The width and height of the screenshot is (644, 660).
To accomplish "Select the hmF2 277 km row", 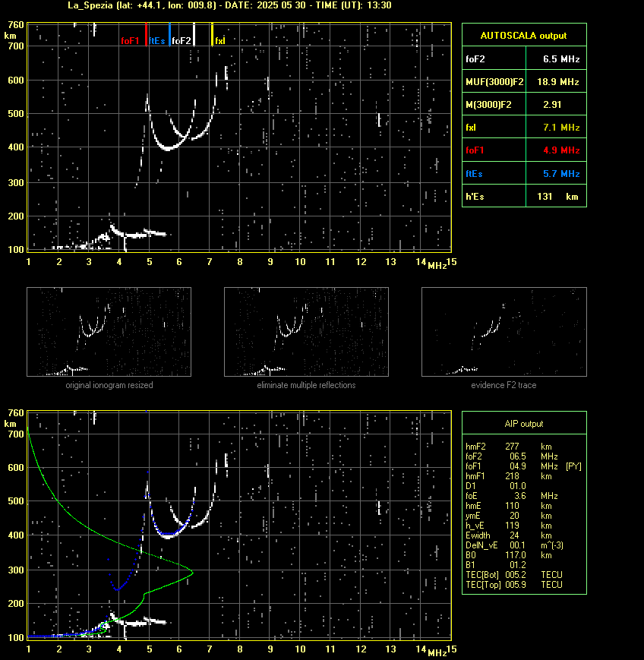I will tap(509, 447).
